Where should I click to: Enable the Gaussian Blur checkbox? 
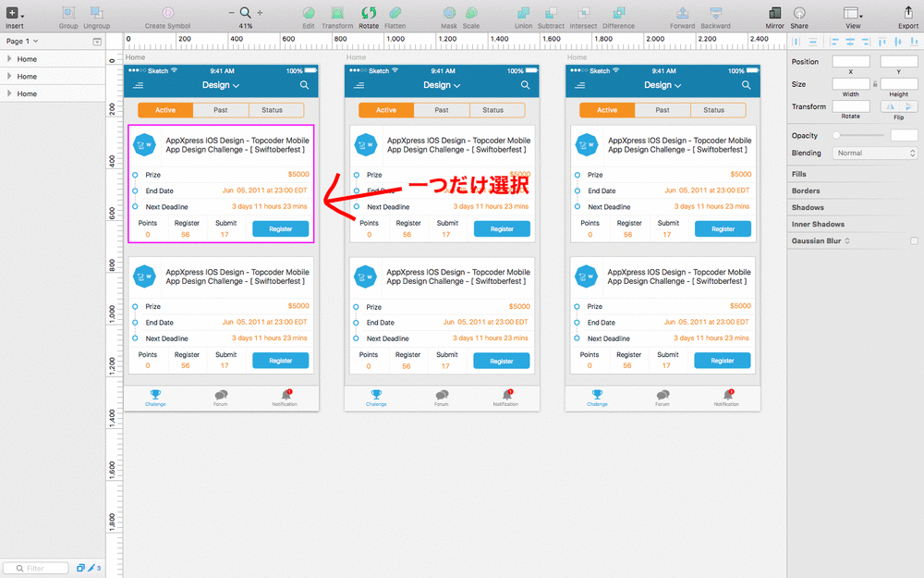tap(914, 240)
